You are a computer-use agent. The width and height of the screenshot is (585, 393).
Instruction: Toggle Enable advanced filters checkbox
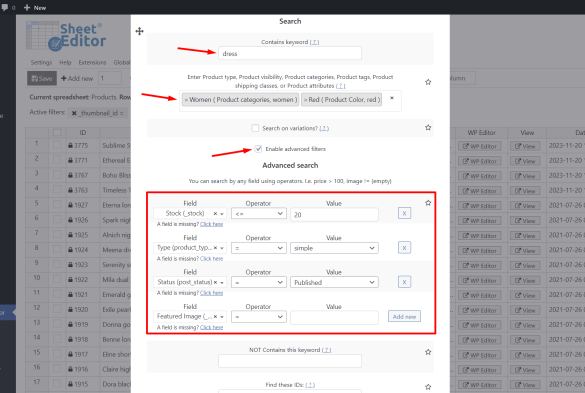point(258,149)
